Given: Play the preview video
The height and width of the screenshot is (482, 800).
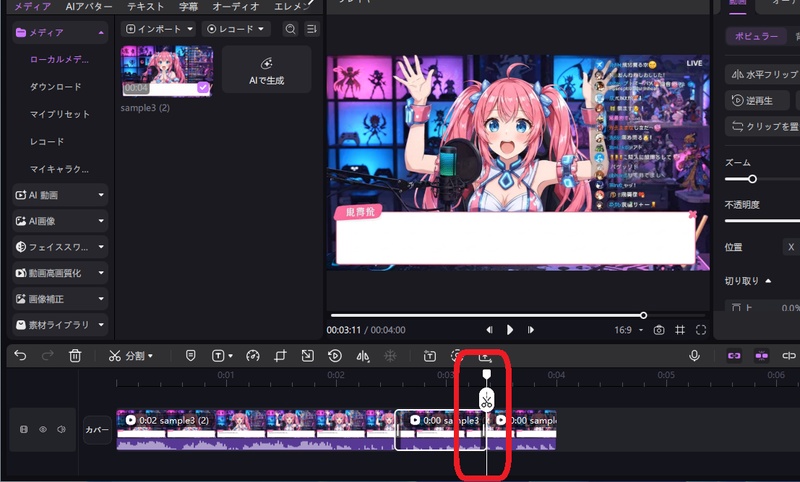Looking at the screenshot, I should pyautogui.click(x=510, y=330).
